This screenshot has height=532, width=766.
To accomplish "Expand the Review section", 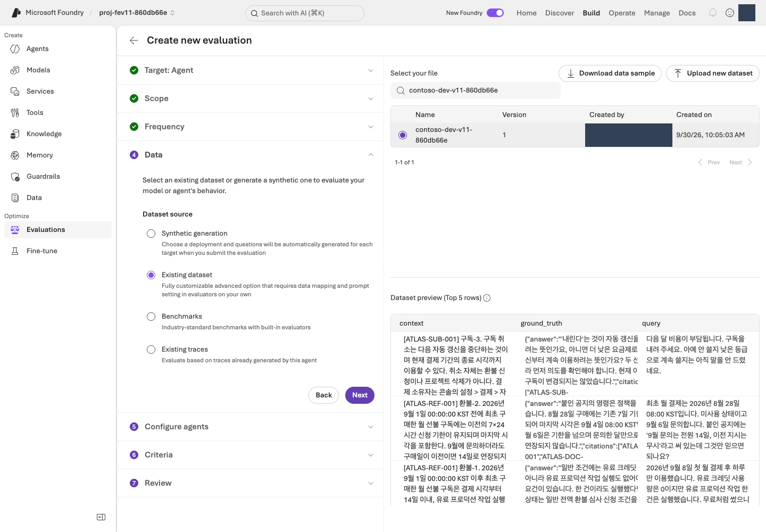I will coord(250,483).
